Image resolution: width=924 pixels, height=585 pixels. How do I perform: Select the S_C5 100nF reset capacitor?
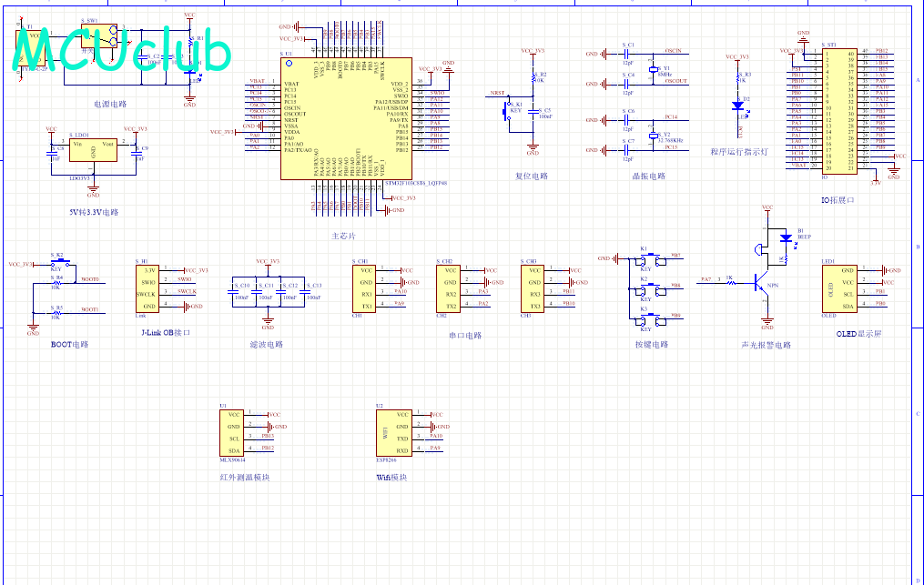coord(533,111)
